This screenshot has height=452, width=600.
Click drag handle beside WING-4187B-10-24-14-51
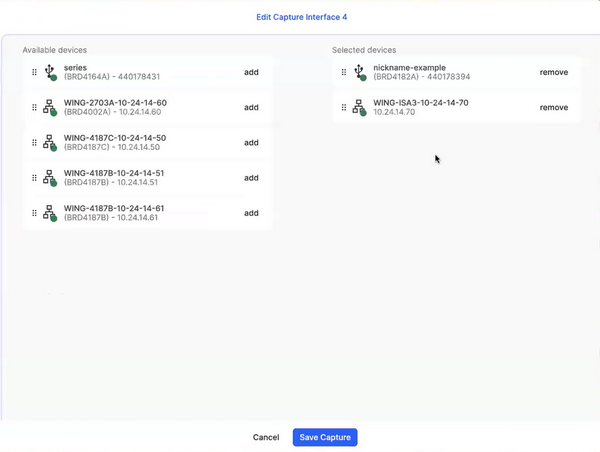coord(34,178)
